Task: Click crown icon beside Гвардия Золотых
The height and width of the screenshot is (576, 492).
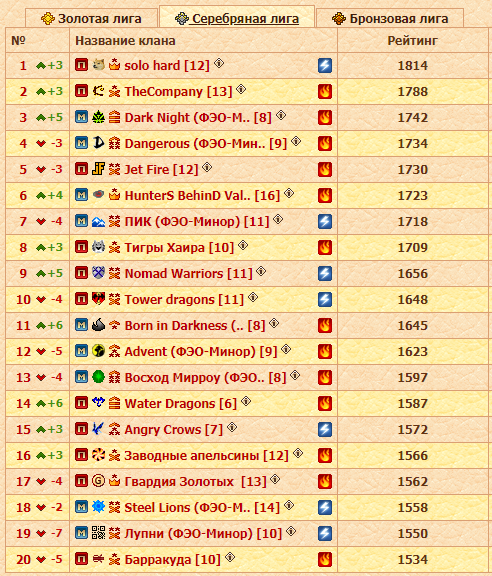Action: point(114,480)
